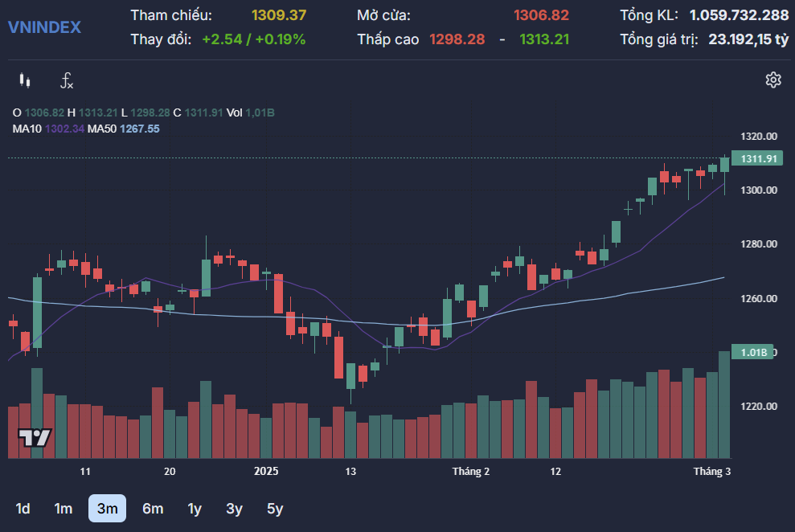The width and height of the screenshot is (795, 532).
Task: Switch chart to 6m range
Action: (153, 509)
